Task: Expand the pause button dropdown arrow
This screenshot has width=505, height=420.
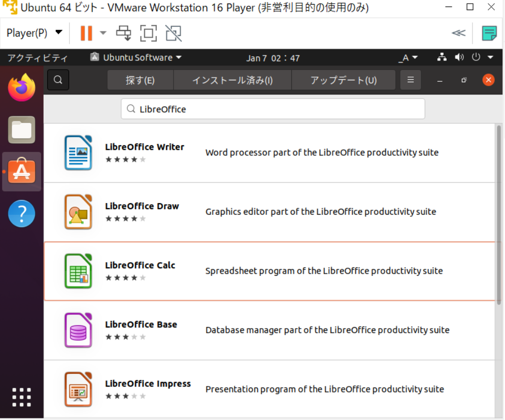Action: click(x=103, y=33)
